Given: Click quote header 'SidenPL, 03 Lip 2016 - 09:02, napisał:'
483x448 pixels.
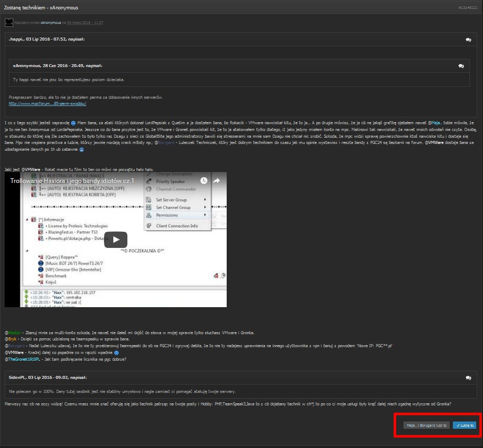Looking at the screenshot, I should tap(48, 378).
